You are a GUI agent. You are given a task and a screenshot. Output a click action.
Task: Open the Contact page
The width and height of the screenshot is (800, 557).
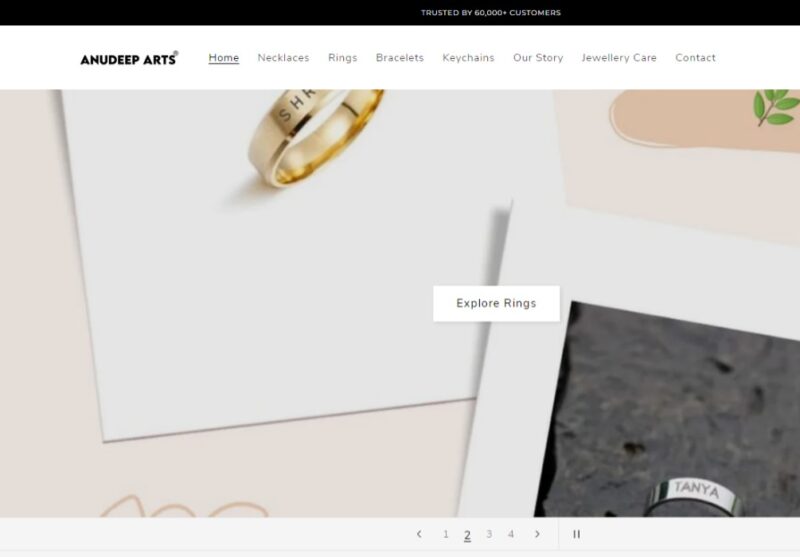tap(695, 58)
